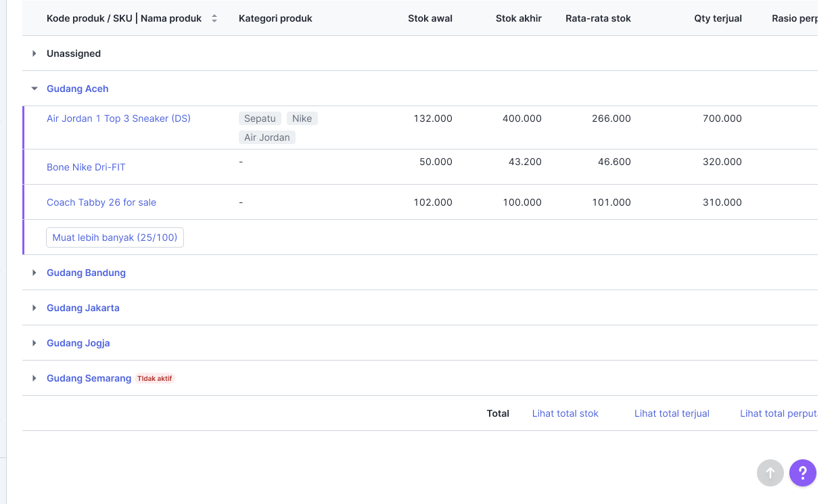Expand the Gudang Jogja group
Viewport: 834px width, 504px height.
34,343
